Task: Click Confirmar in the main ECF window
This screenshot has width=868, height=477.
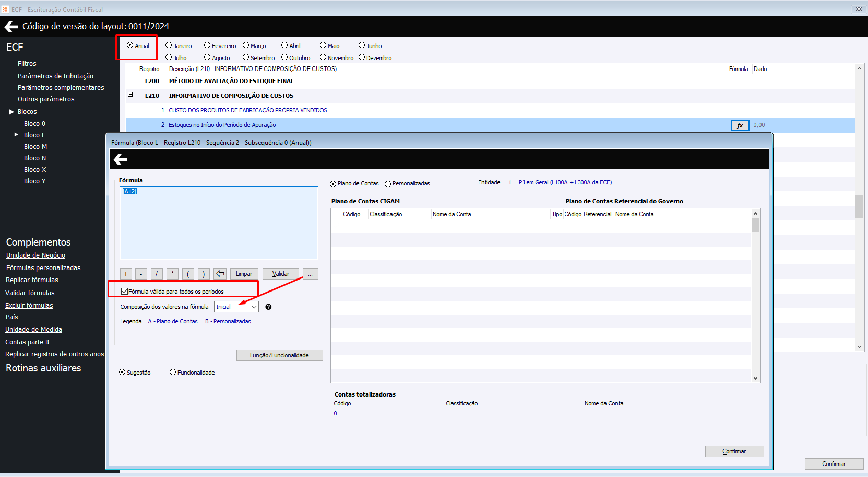Action: 834,464
